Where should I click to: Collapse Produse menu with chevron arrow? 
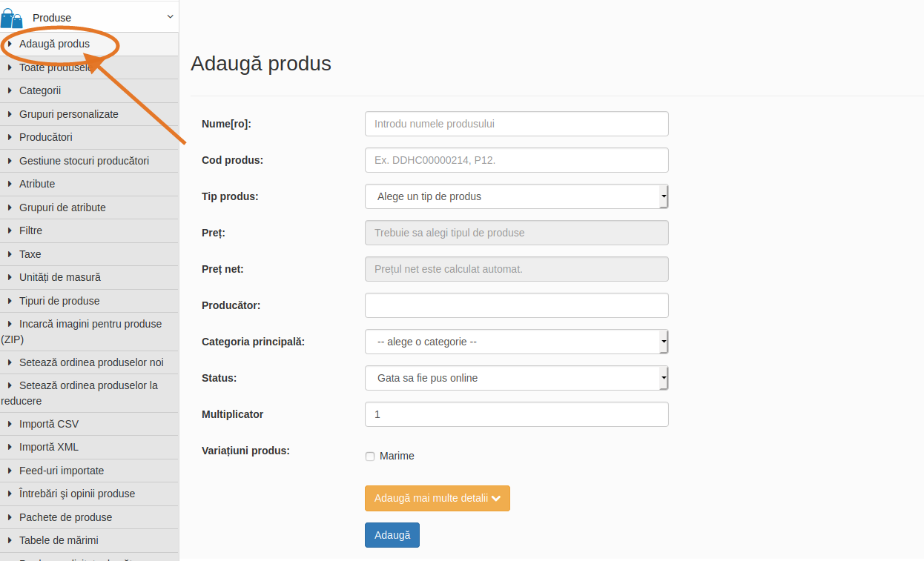tap(170, 16)
